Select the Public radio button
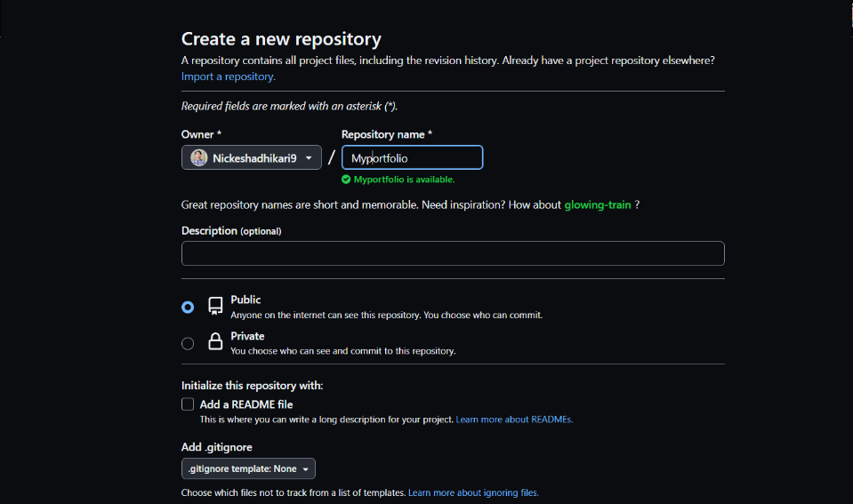 188,308
